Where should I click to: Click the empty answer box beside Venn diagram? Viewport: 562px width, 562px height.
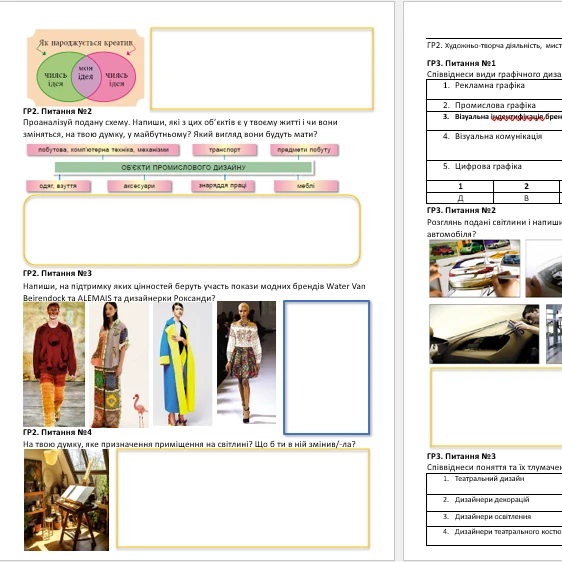(262, 68)
